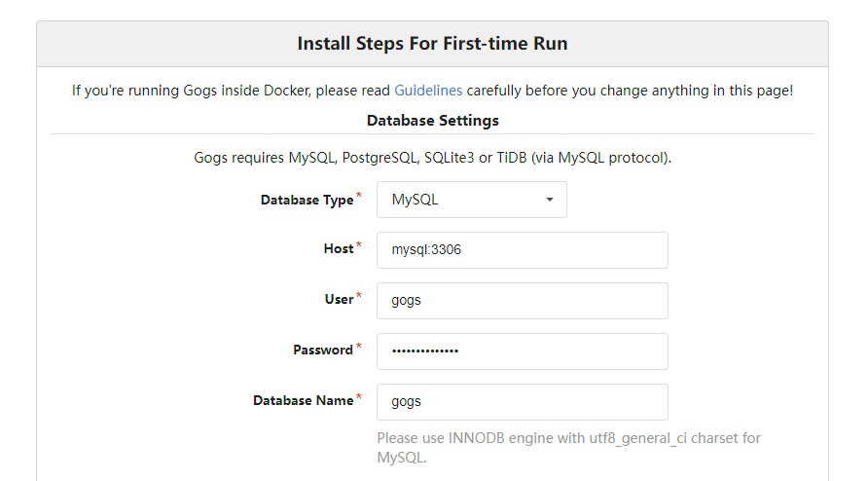Click the Database Name label

point(303,400)
